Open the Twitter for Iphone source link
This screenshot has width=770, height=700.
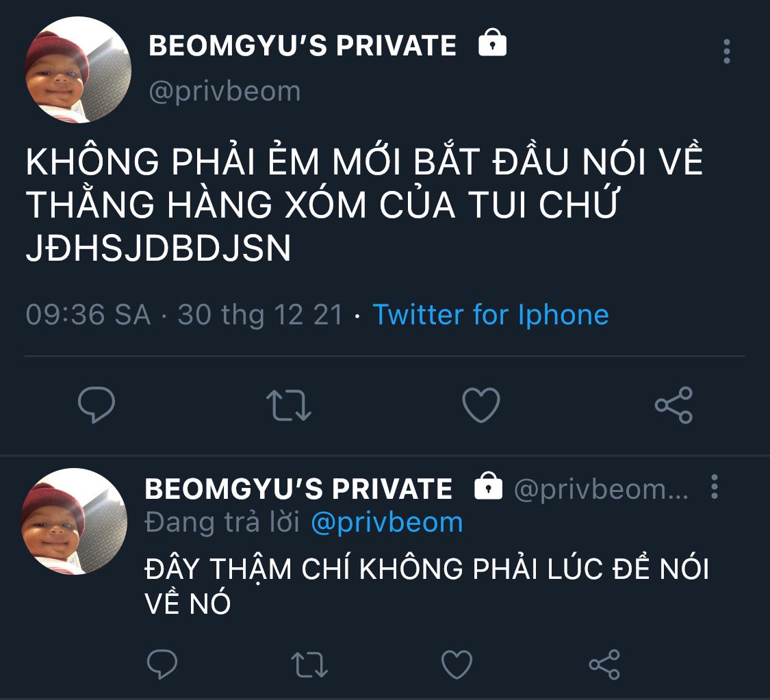[x=491, y=314]
